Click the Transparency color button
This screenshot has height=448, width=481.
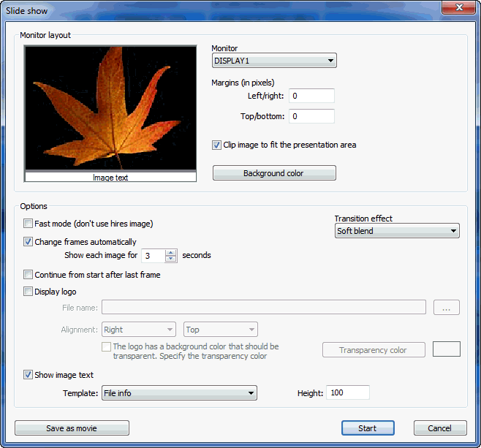[374, 350]
